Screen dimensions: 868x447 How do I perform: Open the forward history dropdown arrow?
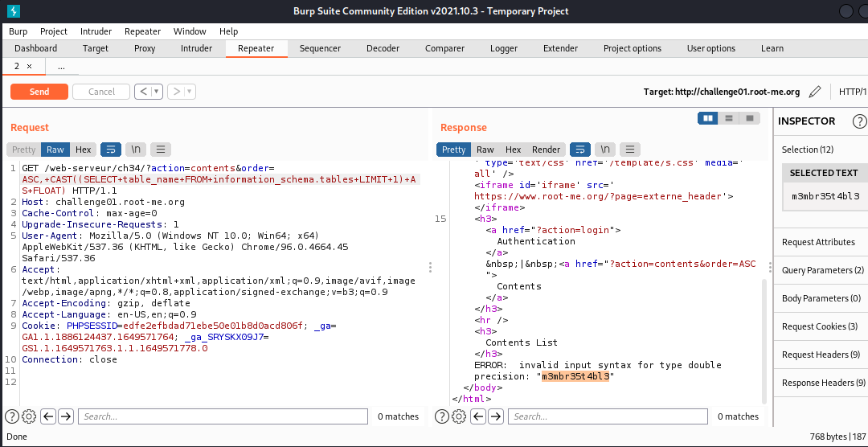coord(190,92)
